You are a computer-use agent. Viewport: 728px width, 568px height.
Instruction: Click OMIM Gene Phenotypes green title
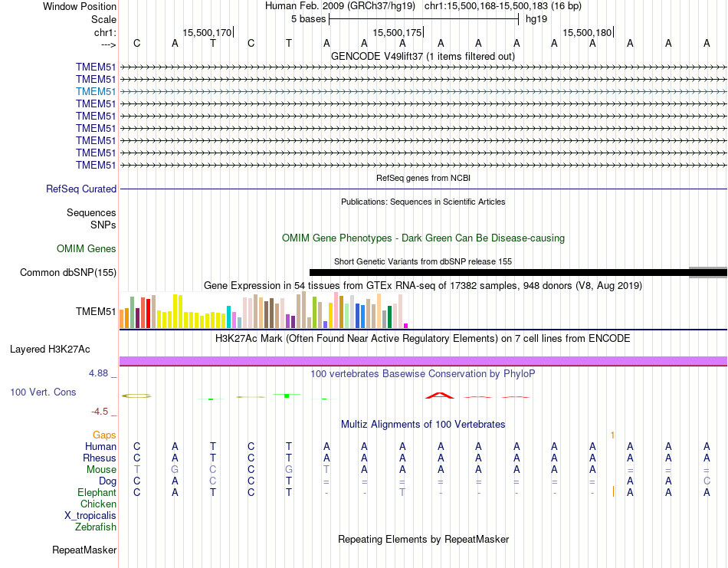tap(423, 238)
